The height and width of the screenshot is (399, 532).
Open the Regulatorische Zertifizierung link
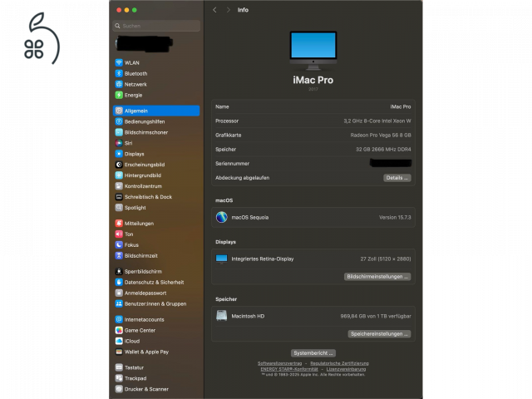340,363
